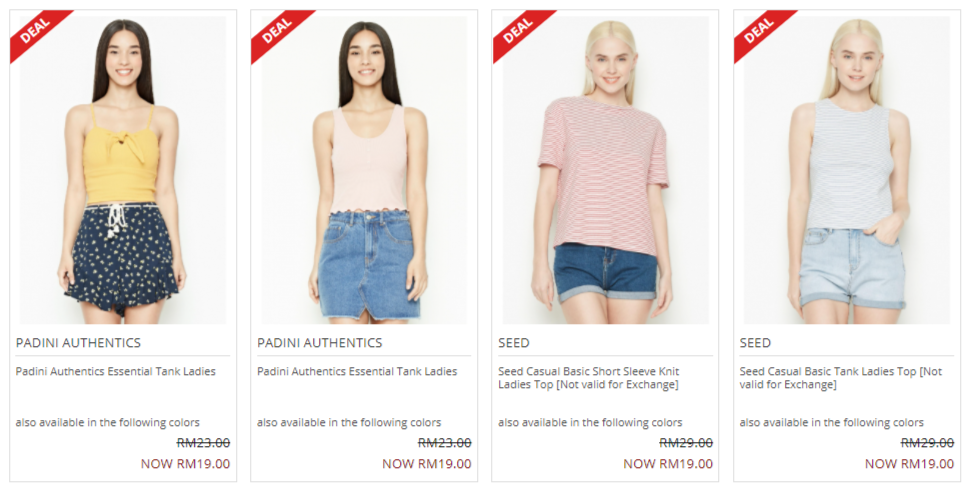Screen dimensions: 971x491
Task: Open Padini Authentics Essential Tank Ladies first listing
Action: tap(116, 372)
